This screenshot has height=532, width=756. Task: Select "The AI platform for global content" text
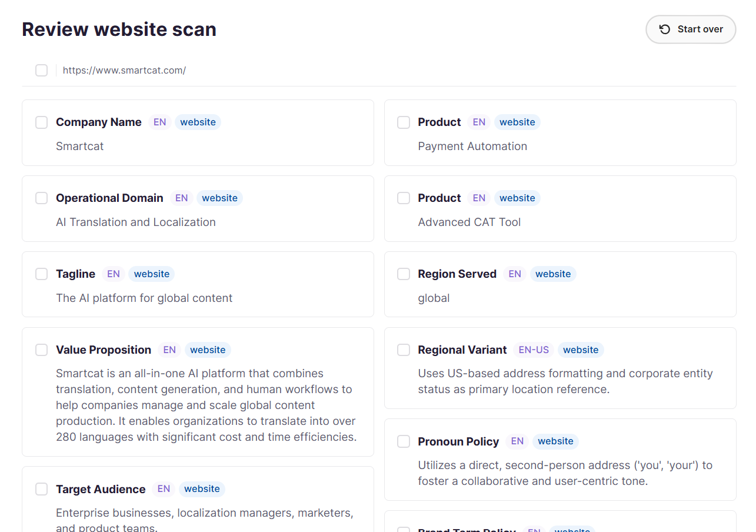[x=144, y=298]
